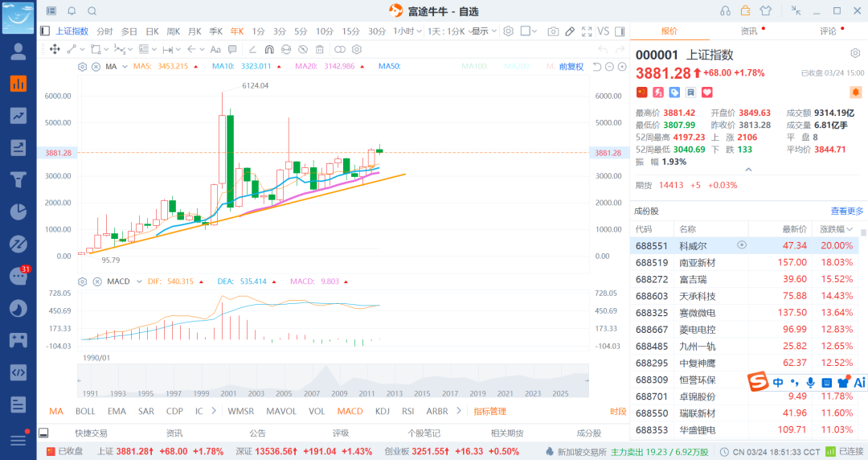Expand the MACD indicator dropdown arrow
This screenshot has height=460, width=868.
(x=139, y=281)
